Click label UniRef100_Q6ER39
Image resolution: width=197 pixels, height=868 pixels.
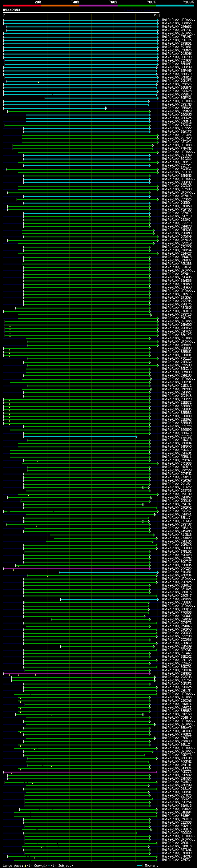[x=177, y=67]
